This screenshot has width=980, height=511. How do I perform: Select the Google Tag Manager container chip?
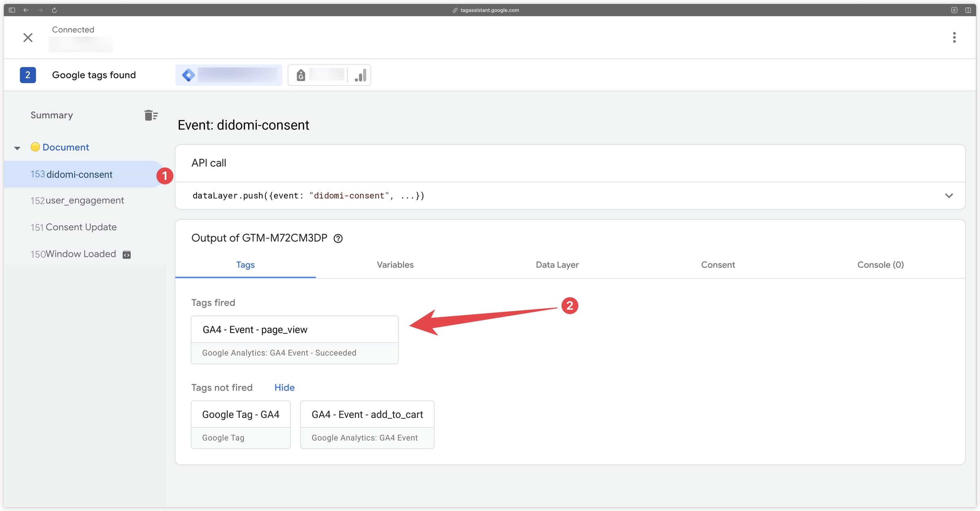(229, 75)
